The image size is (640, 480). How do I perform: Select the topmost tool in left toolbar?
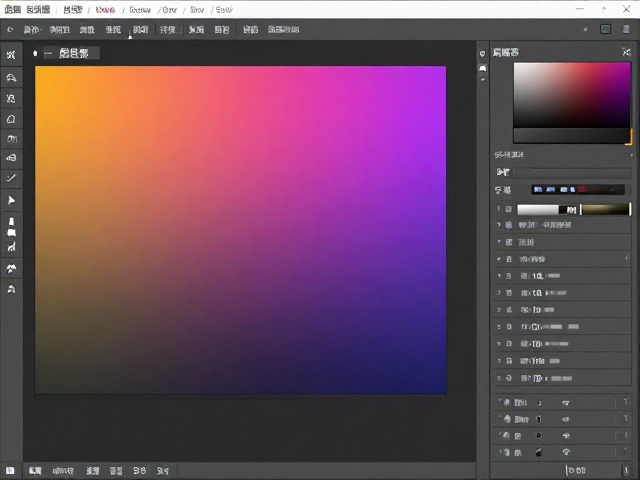coord(11,55)
